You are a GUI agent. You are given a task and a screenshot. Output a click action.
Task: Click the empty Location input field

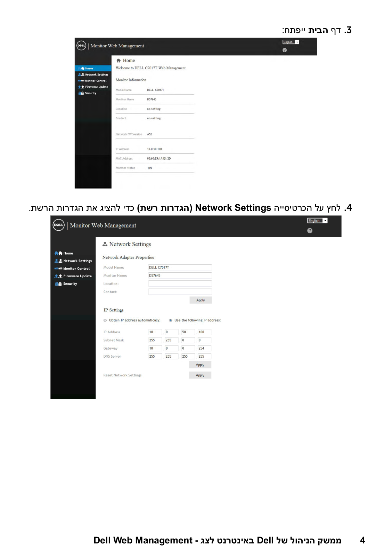tap(180, 284)
